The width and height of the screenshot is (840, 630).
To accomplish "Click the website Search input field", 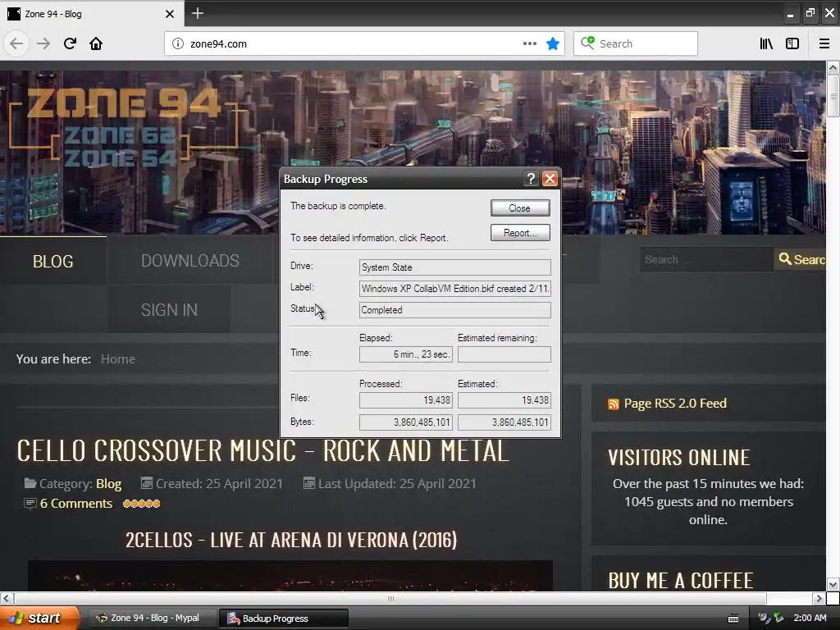I will (706, 259).
